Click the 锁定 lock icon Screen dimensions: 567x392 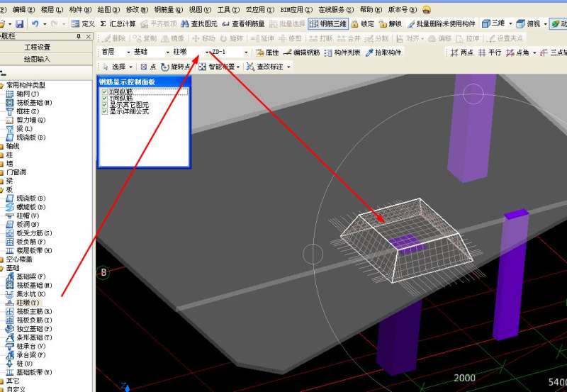tap(362, 23)
